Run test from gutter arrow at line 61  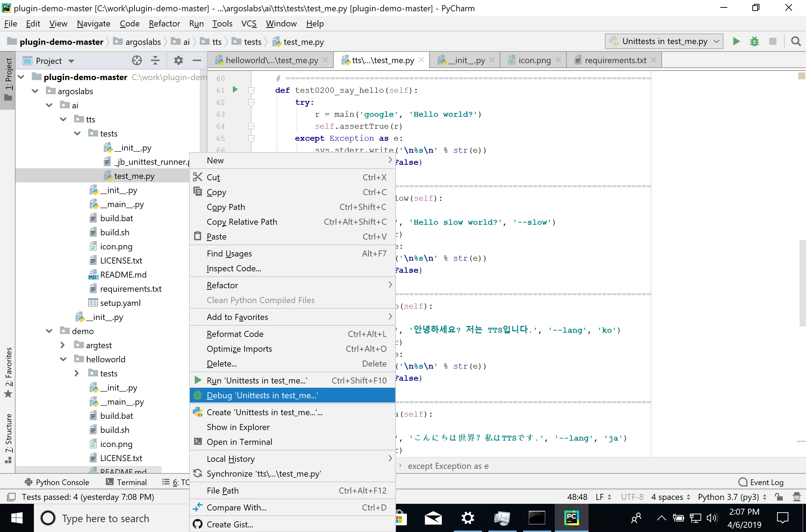point(235,90)
